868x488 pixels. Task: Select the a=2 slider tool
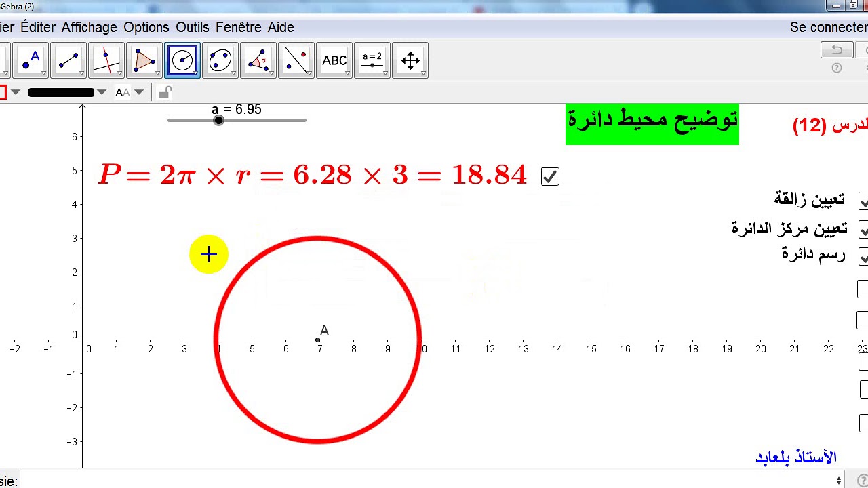(x=372, y=60)
